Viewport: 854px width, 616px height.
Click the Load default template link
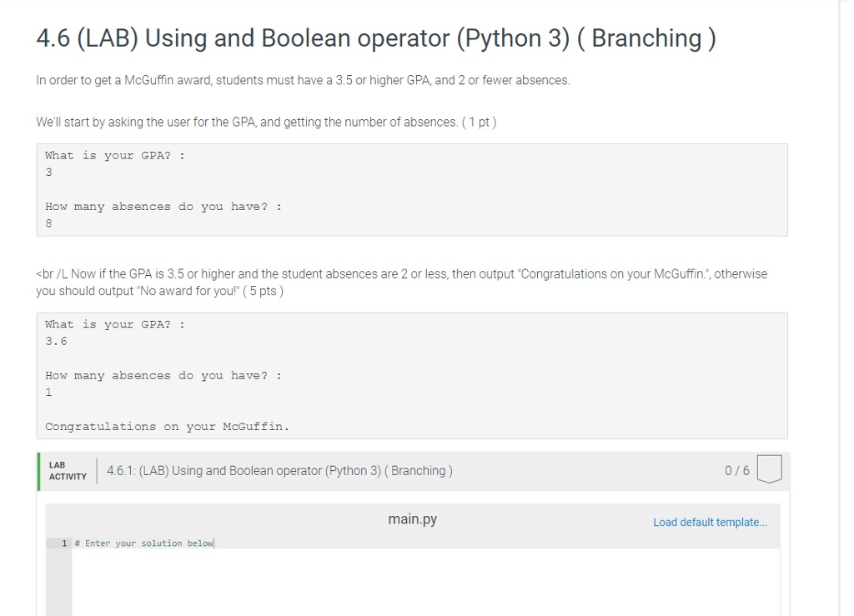pos(710,523)
